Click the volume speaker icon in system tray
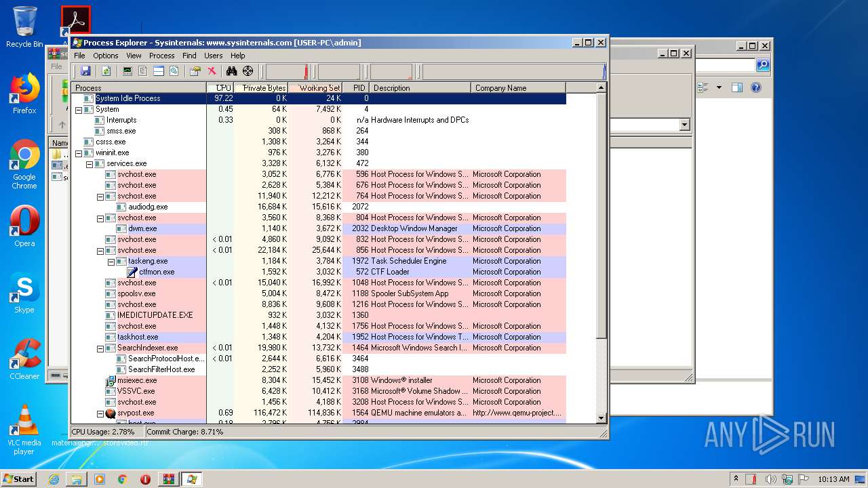 tap(770, 479)
